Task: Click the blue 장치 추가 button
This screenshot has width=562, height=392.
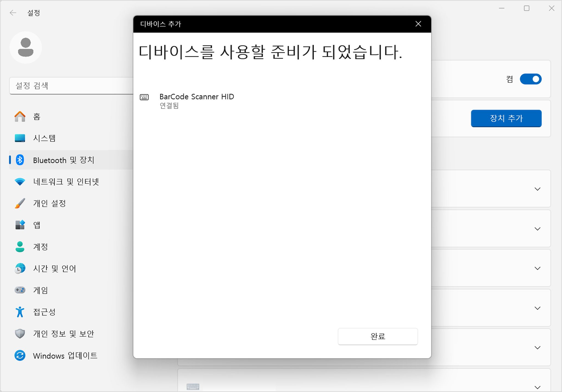Action: coord(506,118)
